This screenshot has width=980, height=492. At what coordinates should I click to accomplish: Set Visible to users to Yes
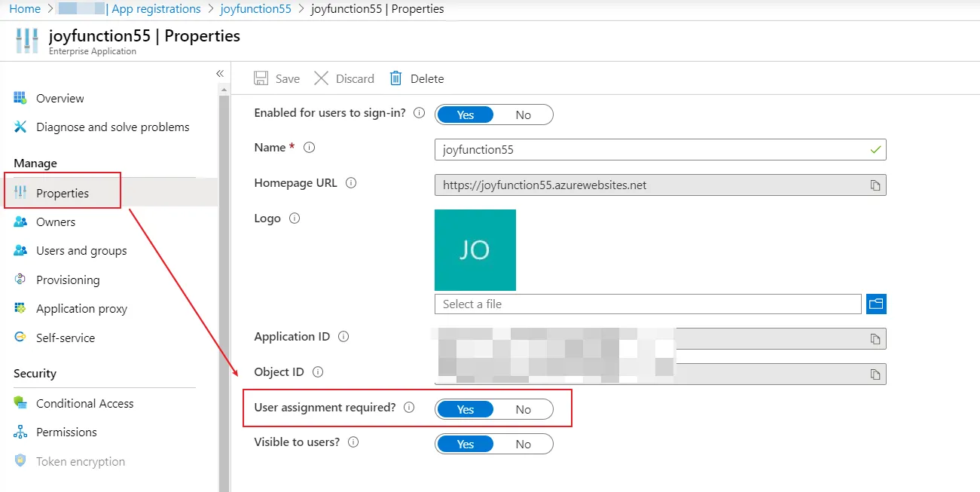(x=466, y=444)
